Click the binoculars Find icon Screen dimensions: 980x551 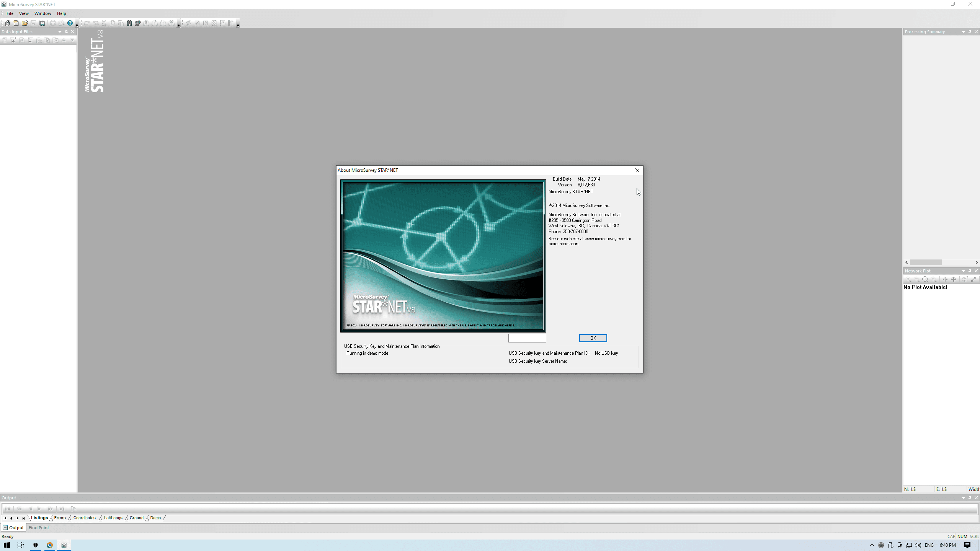point(129,23)
